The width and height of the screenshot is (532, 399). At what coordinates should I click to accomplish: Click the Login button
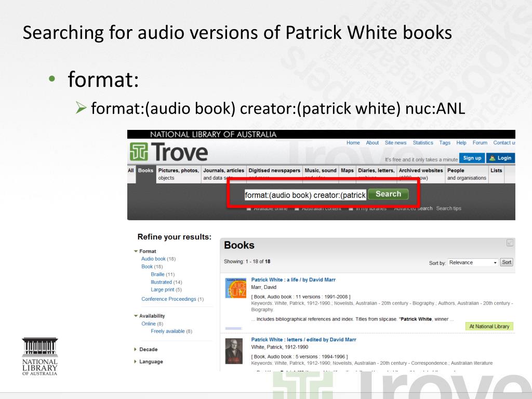[500, 158]
